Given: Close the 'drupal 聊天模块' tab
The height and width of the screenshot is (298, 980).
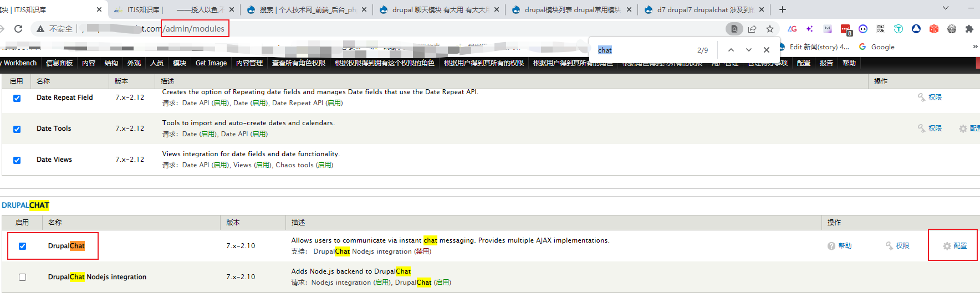Looking at the screenshot, I should [x=497, y=9].
